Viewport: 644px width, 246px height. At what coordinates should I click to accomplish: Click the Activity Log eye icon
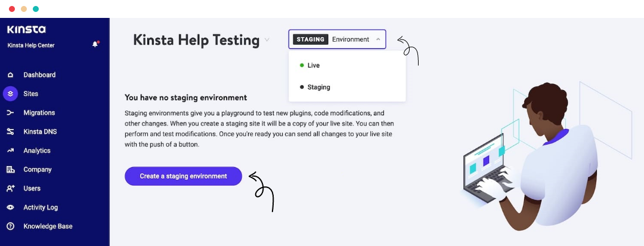10,208
